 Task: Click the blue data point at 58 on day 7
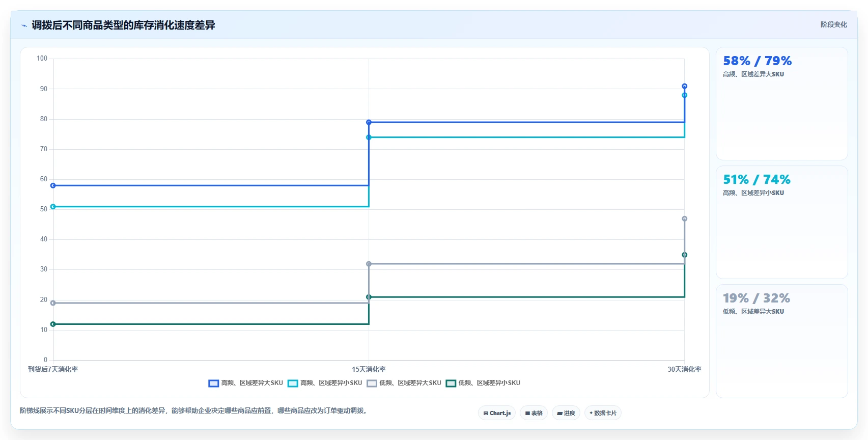[x=53, y=185]
